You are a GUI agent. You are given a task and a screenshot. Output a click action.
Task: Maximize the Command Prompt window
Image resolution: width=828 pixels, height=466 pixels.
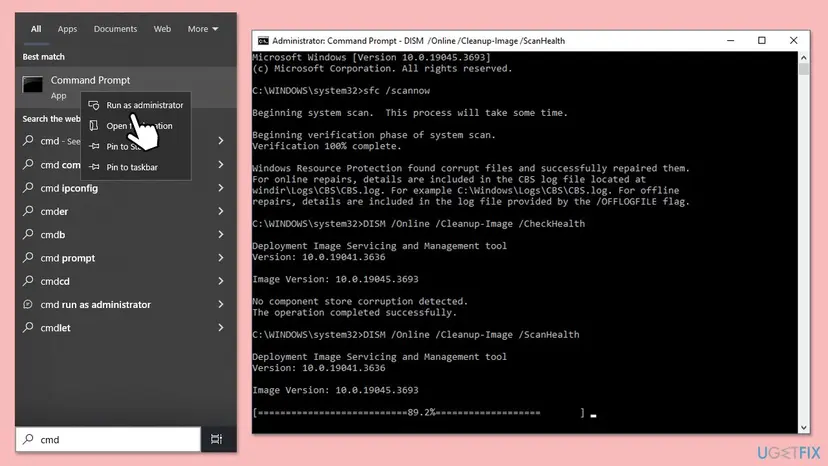761,41
